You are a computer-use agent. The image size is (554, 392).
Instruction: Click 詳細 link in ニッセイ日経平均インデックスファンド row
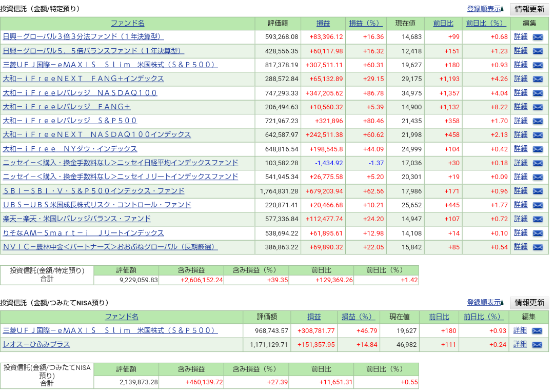pyautogui.click(x=521, y=163)
